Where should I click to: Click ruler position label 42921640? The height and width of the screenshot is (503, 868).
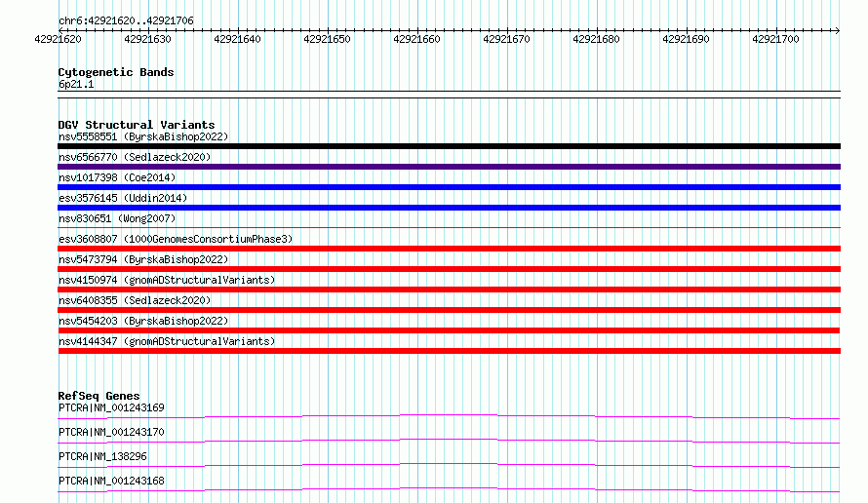click(x=237, y=39)
